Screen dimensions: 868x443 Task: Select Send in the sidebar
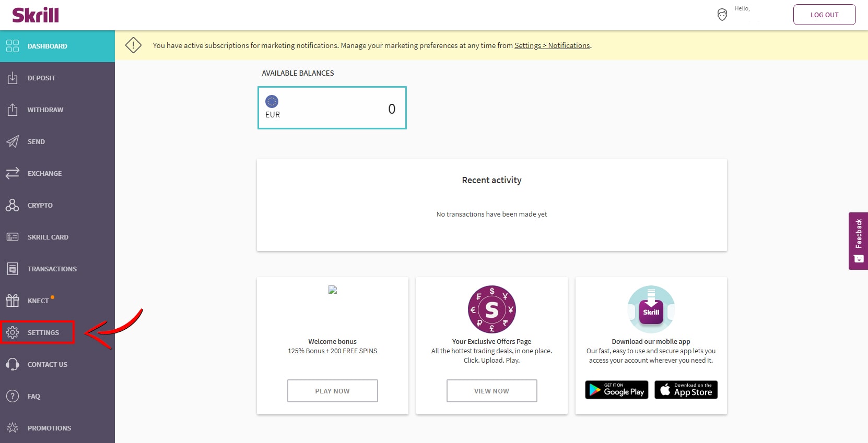point(57,141)
